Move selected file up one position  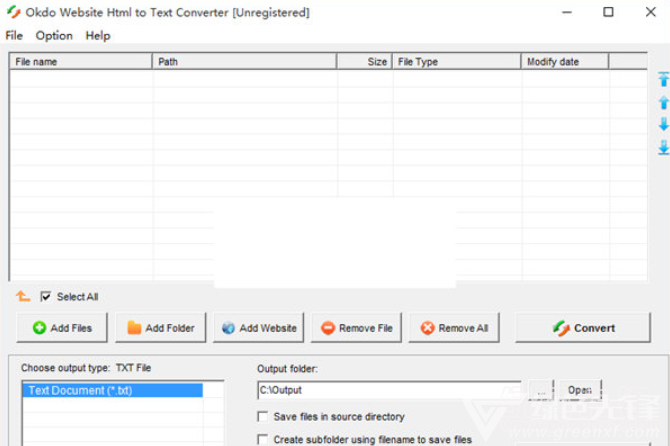click(x=664, y=102)
